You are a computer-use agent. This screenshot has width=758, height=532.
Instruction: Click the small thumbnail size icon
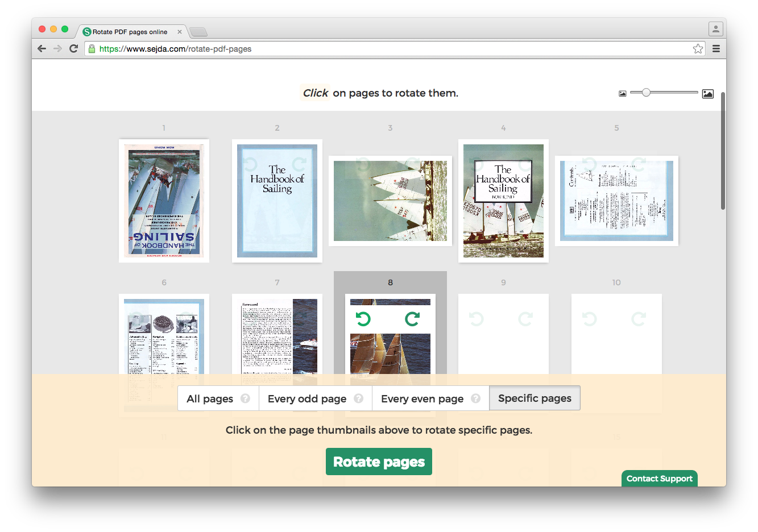coord(623,94)
